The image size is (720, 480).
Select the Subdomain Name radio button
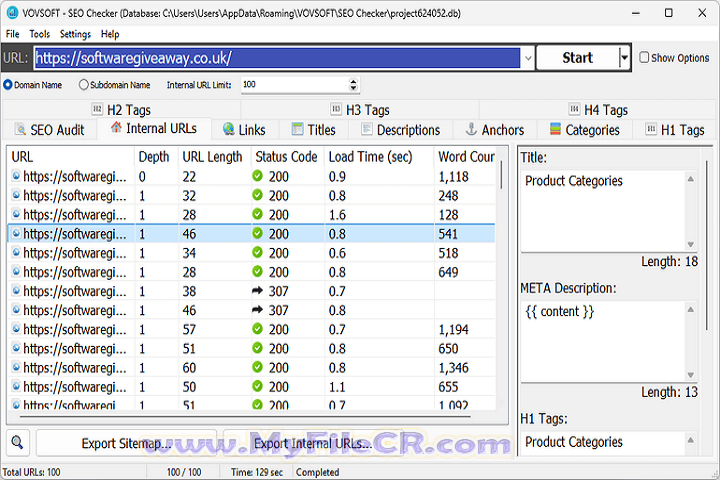(x=83, y=85)
